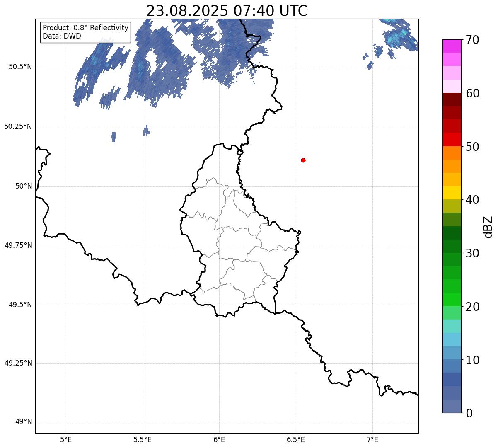Screen dimensions: 498x448
Task: Click the 50.5°N latitude label
Action: 20,67
